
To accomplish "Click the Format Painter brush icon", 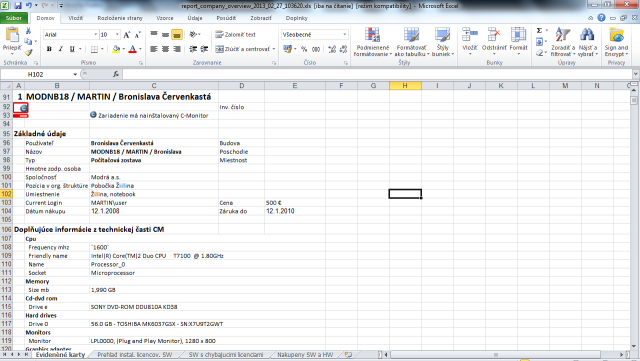I will click(x=28, y=52).
